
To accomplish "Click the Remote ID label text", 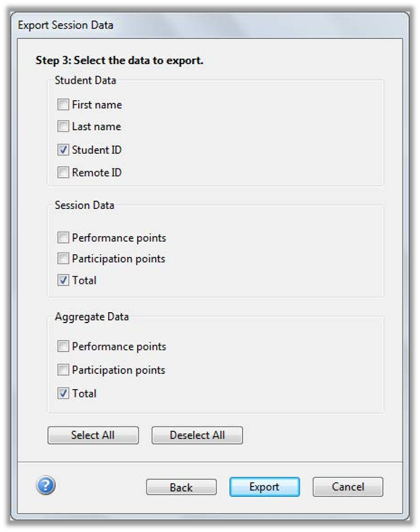I will click(97, 172).
